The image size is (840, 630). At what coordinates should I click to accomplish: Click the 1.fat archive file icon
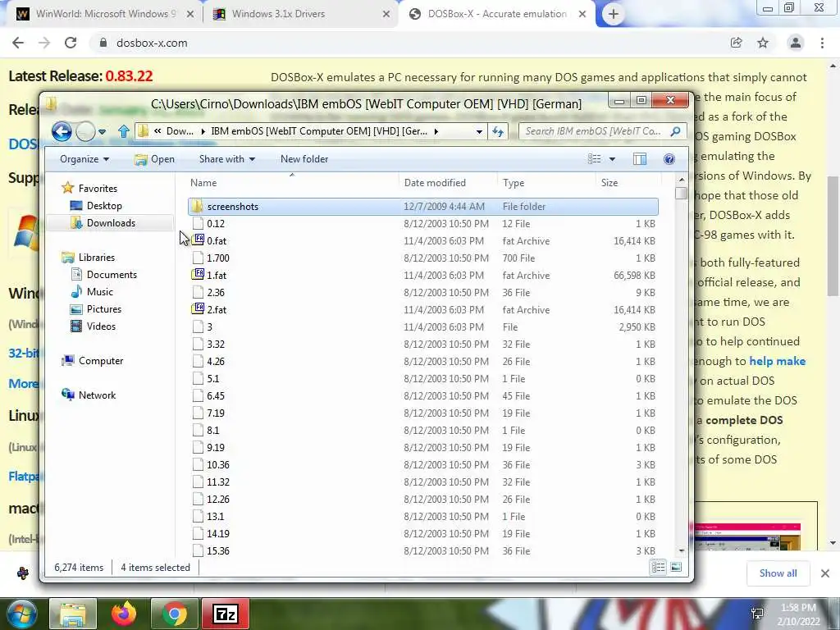[x=199, y=275]
